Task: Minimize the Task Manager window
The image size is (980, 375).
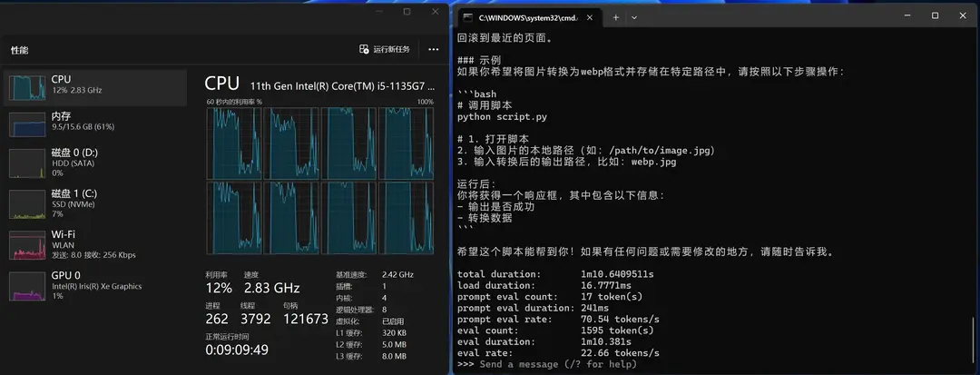Action: [x=377, y=11]
